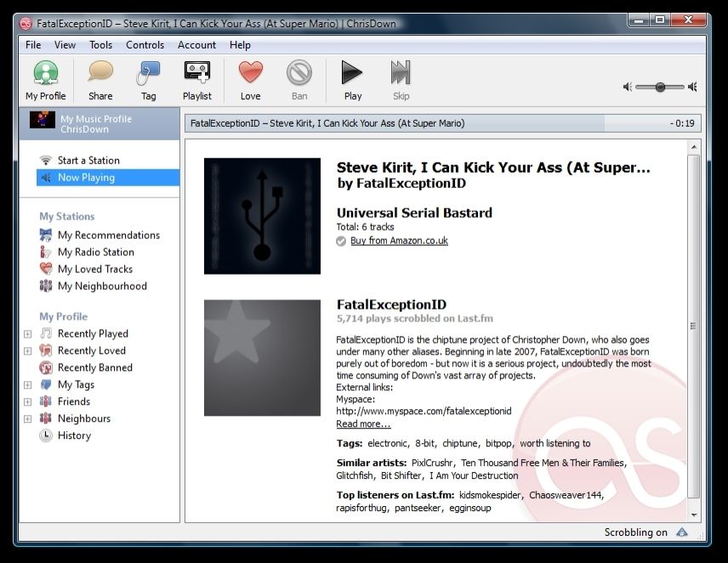Click the History clock icon
This screenshot has height=563, width=728.
point(46,435)
